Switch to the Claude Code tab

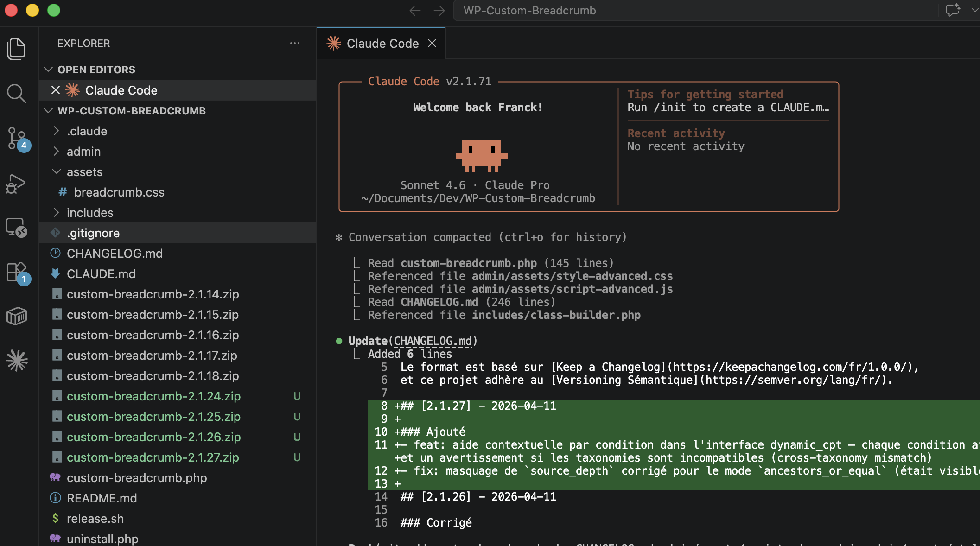382,43
